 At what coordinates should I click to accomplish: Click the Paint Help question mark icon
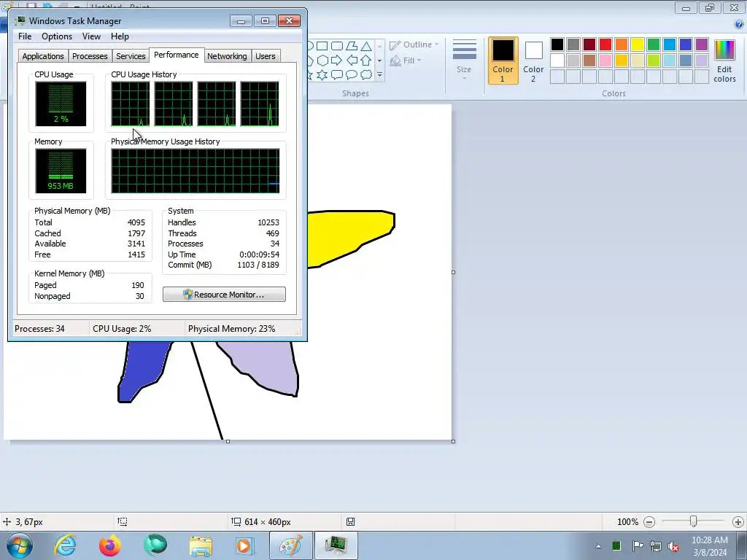tap(739, 24)
